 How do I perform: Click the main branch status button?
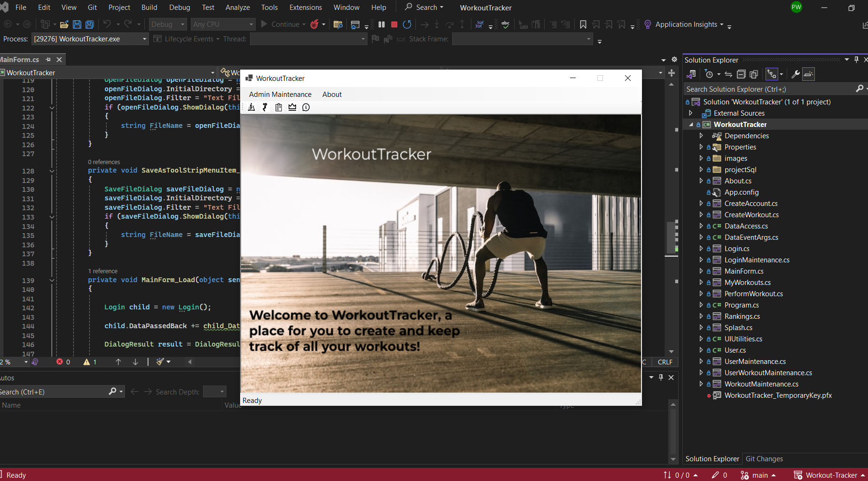pyautogui.click(x=758, y=475)
